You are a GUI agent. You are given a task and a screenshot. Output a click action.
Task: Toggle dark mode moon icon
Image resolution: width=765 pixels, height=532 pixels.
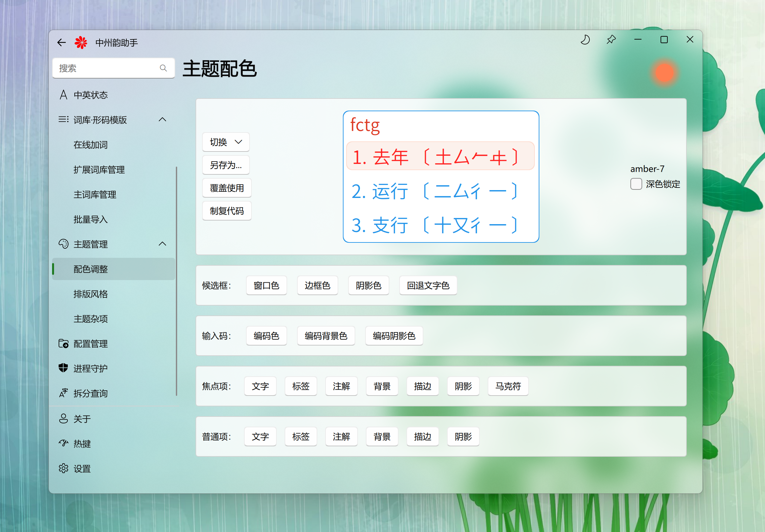tap(585, 40)
